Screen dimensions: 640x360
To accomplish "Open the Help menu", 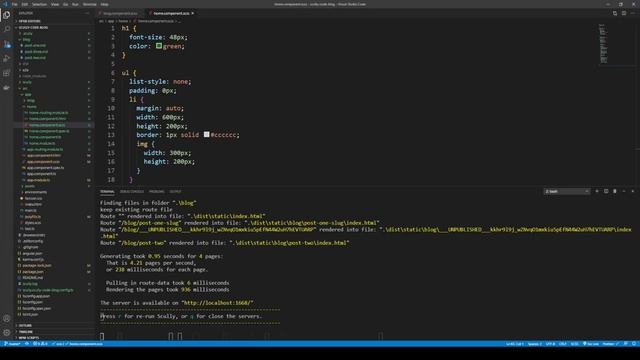I will click(104, 4).
